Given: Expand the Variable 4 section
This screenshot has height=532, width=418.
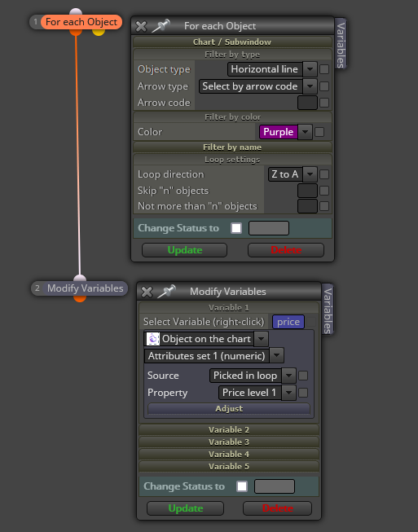Looking at the screenshot, I should point(229,455).
